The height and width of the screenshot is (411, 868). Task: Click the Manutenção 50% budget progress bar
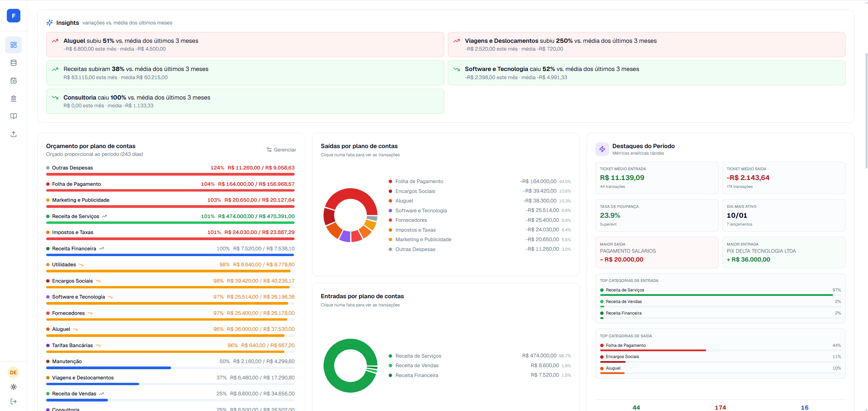[x=170, y=368]
